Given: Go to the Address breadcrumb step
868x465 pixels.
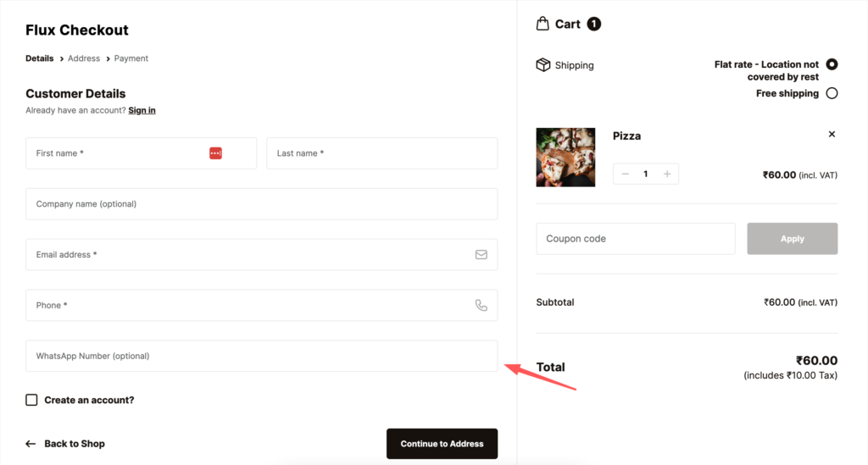Looking at the screenshot, I should pyautogui.click(x=84, y=58).
